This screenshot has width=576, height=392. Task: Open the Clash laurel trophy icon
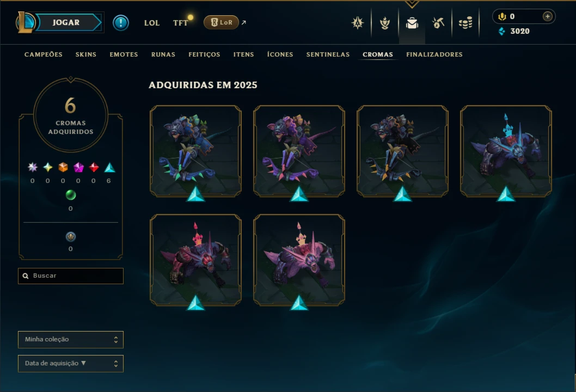click(x=384, y=23)
